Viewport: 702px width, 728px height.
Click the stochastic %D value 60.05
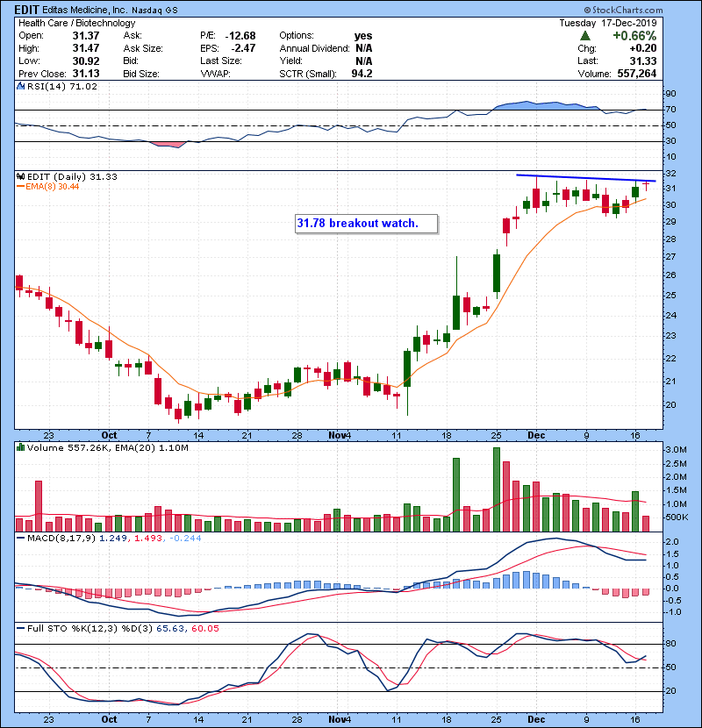tap(204, 629)
